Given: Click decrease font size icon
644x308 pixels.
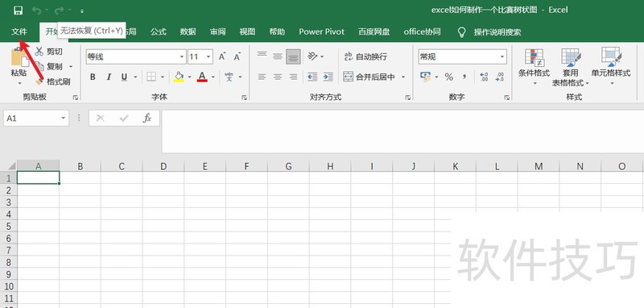Looking at the screenshot, I should (237, 56).
